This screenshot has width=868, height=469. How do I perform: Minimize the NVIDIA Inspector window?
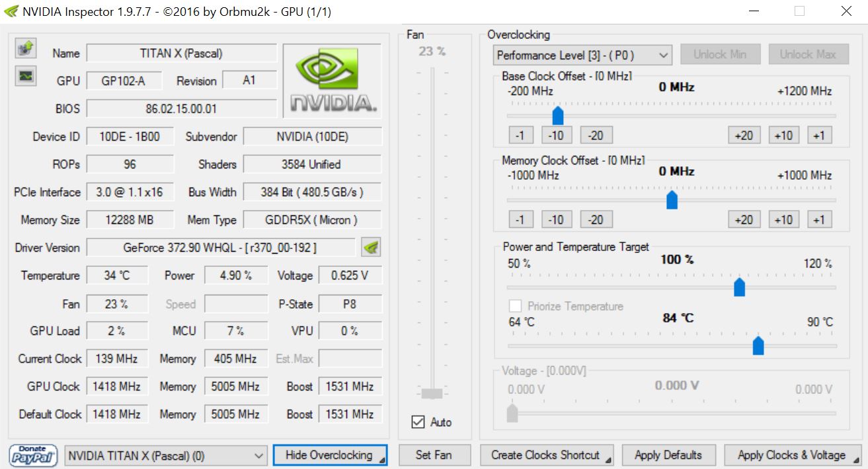click(754, 11)
